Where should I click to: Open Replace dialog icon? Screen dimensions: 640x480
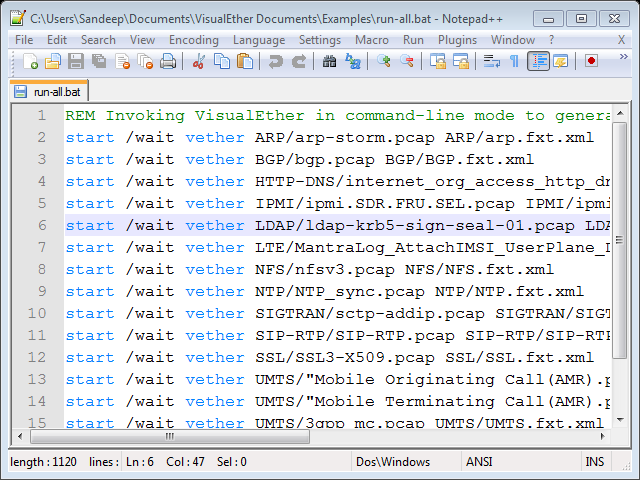pos(353,61)
